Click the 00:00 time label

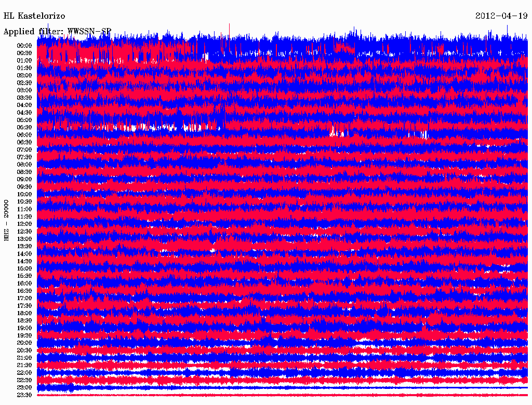click(x=24, y=46)
